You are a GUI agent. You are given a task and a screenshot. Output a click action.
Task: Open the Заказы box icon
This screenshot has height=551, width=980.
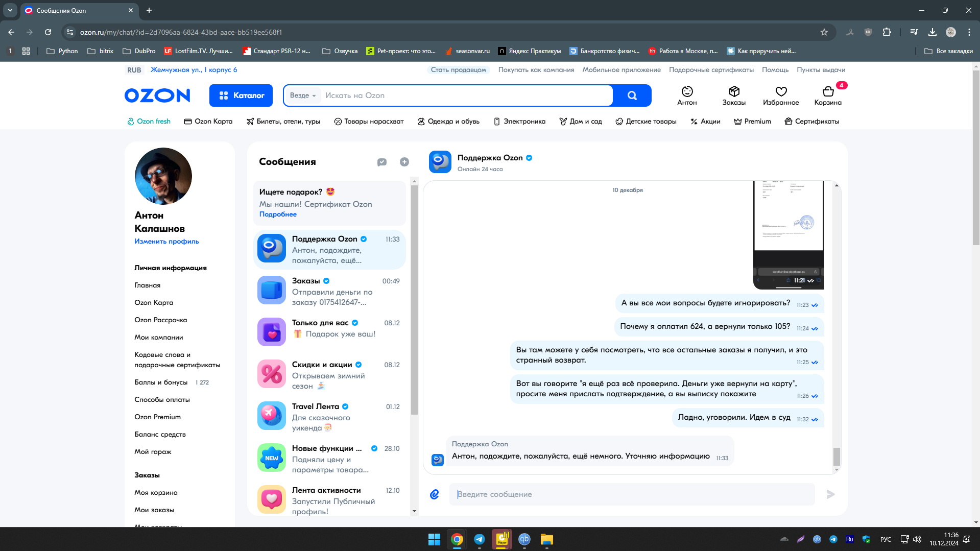pos(734,95)
